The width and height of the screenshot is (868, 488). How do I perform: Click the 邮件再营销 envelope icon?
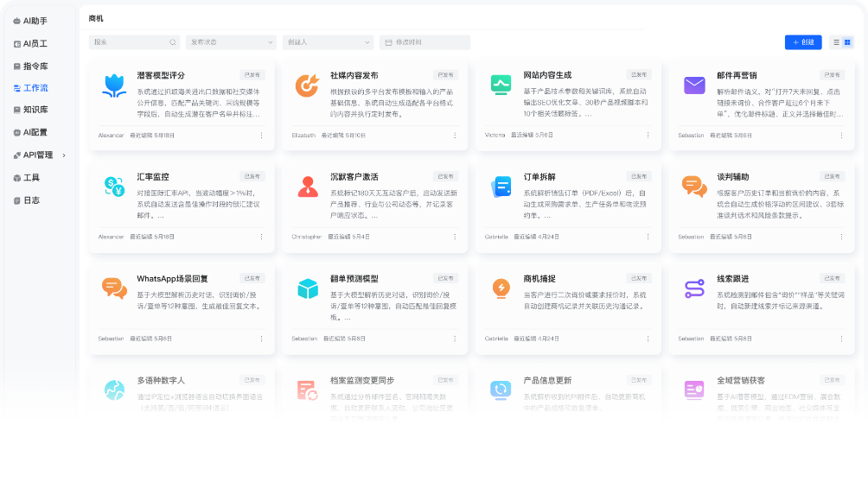click(x=694, y=86)
